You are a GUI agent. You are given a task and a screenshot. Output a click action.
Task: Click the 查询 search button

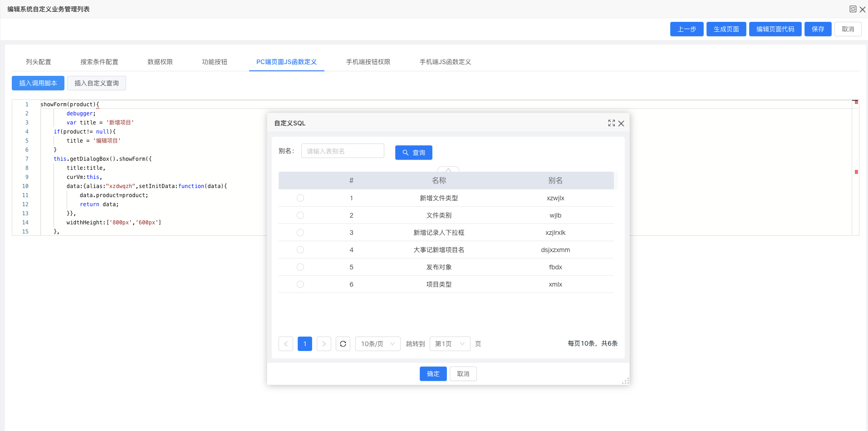click(414, 153)
